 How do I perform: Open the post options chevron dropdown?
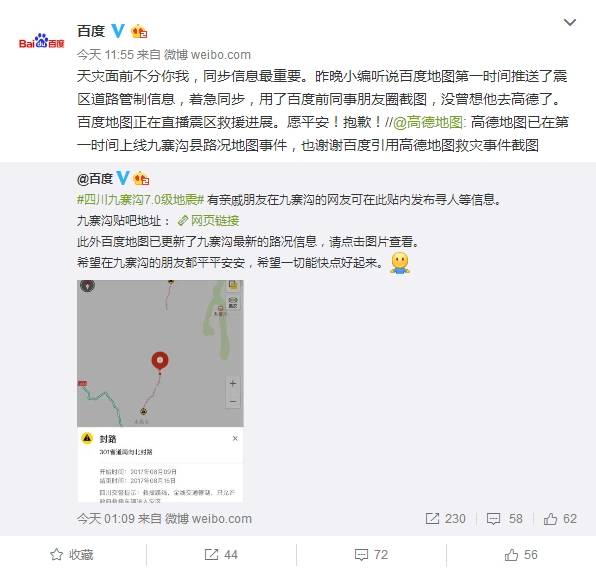click(569, 23)
